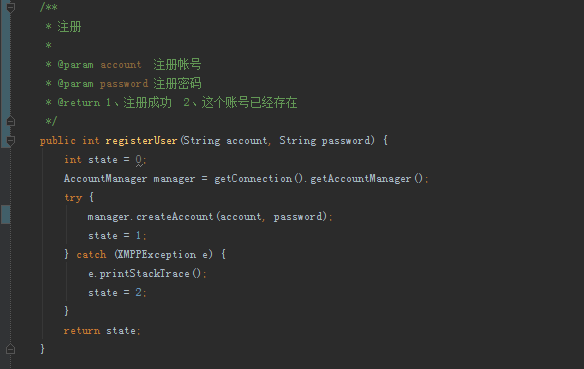Click the printStackTrace() call
The image size is (584, 369).
[x=150, y=274]
